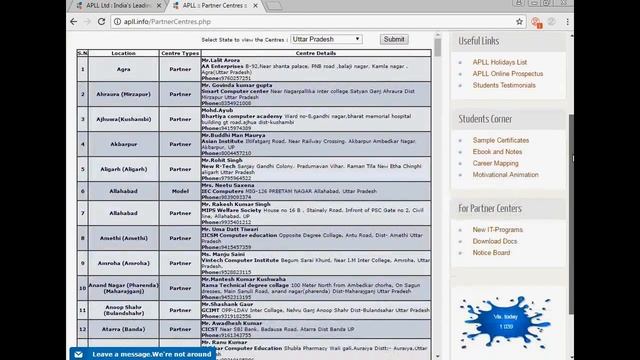Select the Akbarpur location cell
The width and height of the screenshot is (640, 360).
click(123, 144)
